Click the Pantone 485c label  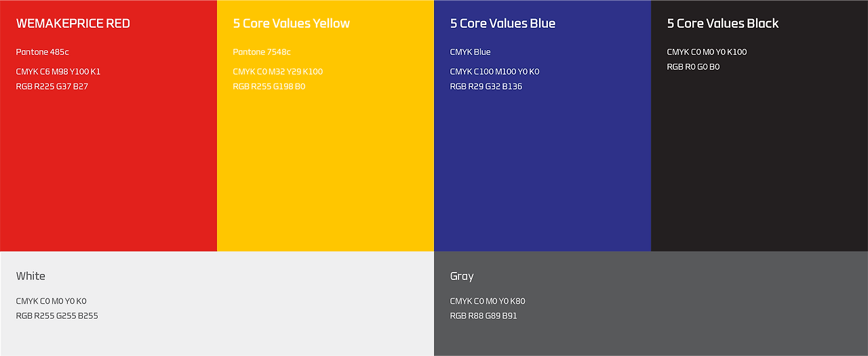[x=43, y=52]
